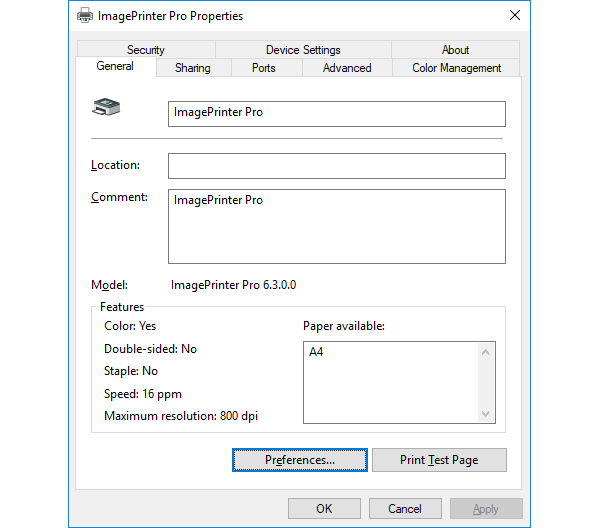600x528 pixels.
Task: Click the printer icon in the title bar
Action: click(x=85, y=15)
